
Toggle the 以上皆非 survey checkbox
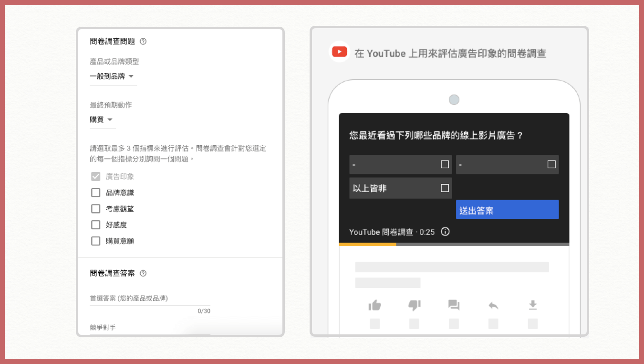pyautogui.click(x=445, y=188)
